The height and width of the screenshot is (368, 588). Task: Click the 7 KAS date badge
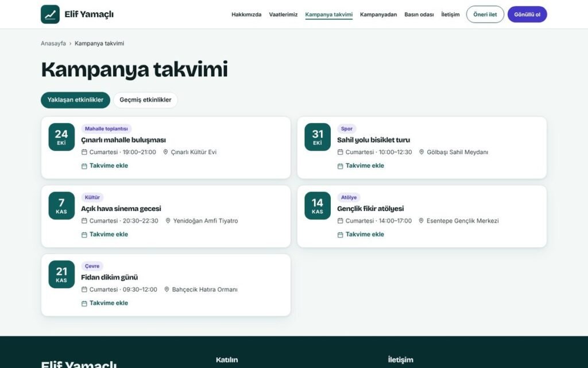click(x=61, y=206)
